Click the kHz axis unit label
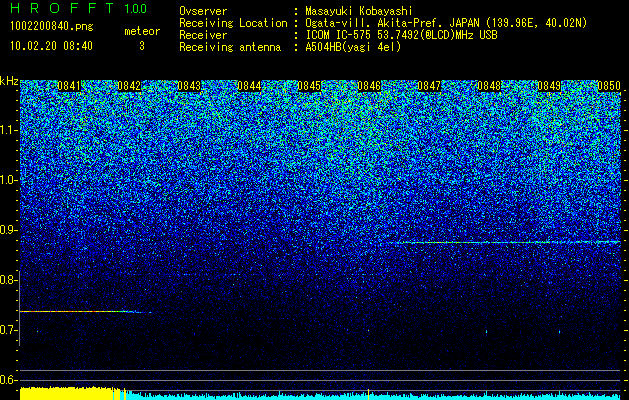The image size is (629, 400). pos(9,81)
